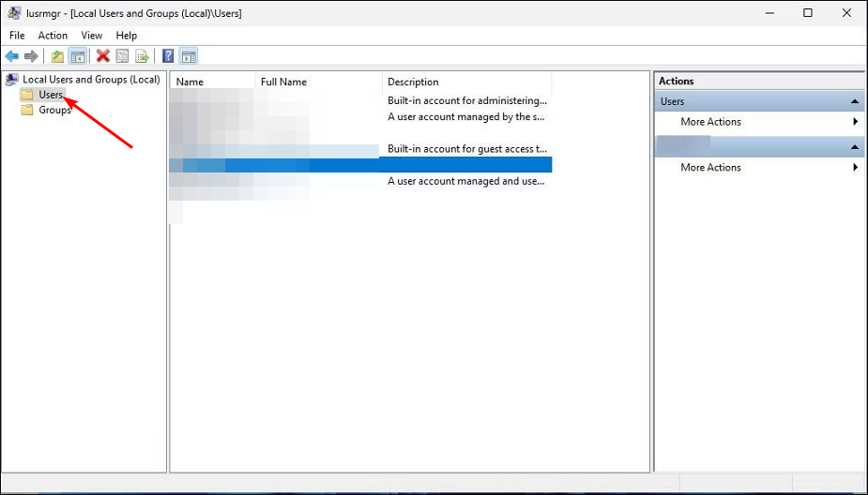The image size is (868, 495).
Task: Toggle the Show/Hide Action Pane icon
Action: click(x=189, y=56)
